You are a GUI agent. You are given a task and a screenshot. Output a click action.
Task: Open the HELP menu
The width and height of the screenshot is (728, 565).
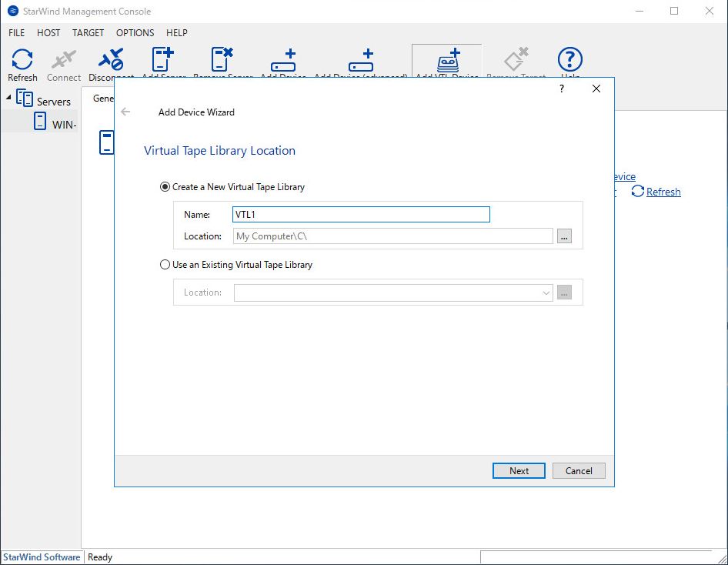point(176,33)
